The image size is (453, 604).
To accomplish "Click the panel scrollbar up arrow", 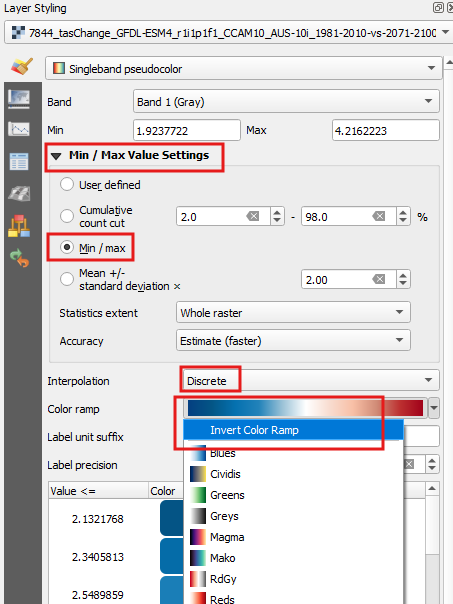I will click(x=449, y=62).
